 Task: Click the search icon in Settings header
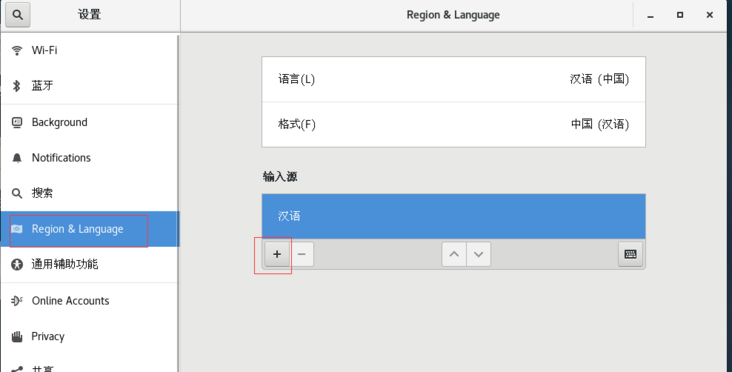pyautogui.click(x=18, y=14)
